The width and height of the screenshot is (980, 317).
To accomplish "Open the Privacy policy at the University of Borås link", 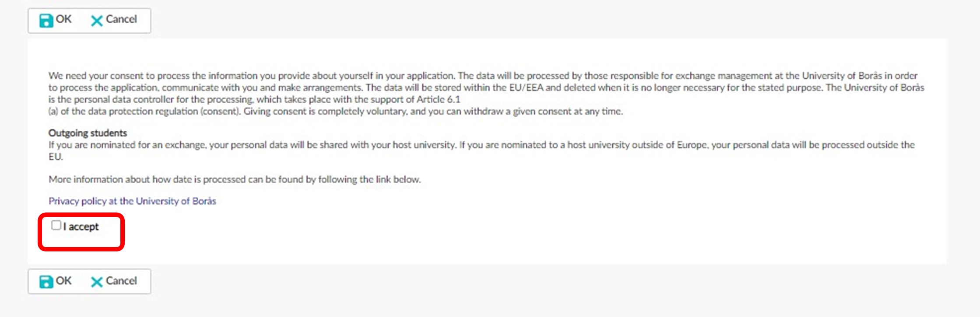I will (132, 201).
